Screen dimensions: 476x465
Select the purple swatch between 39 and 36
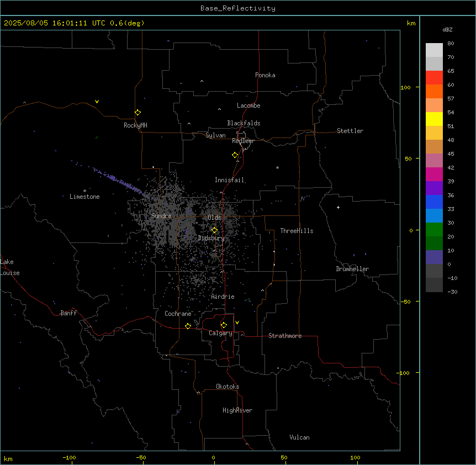click(434, 188)
